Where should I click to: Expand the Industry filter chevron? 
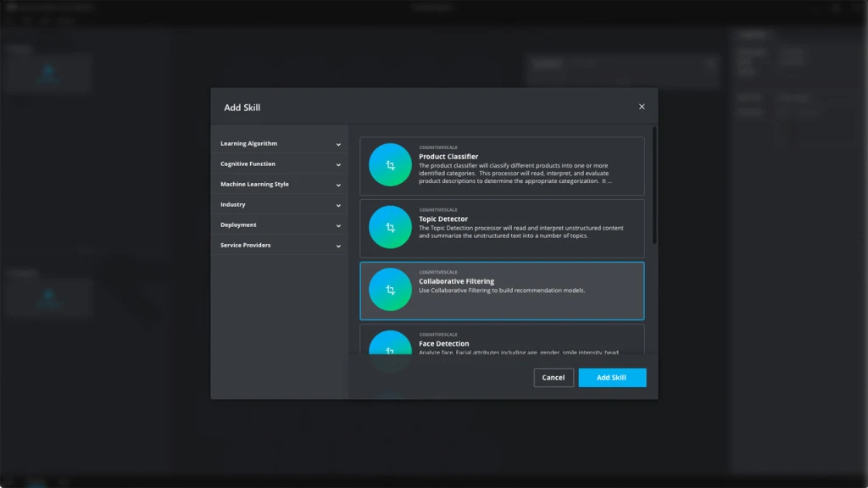click(338, 205)
